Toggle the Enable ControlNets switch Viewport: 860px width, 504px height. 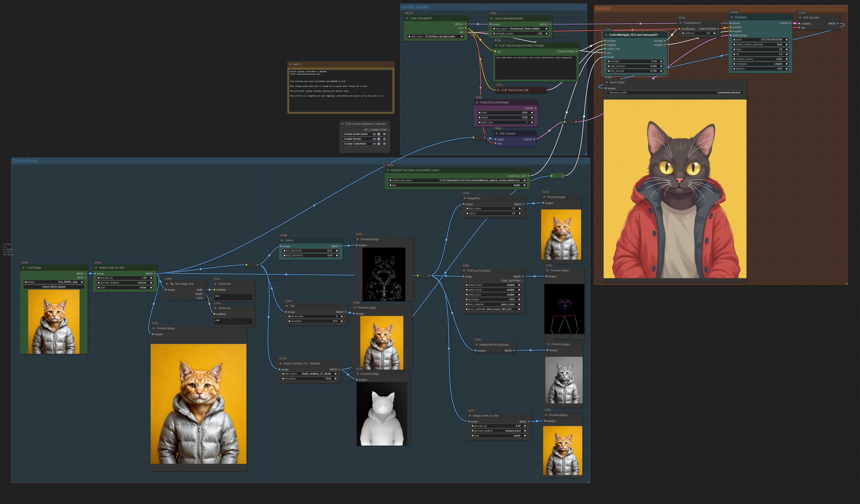coord(379,144)
